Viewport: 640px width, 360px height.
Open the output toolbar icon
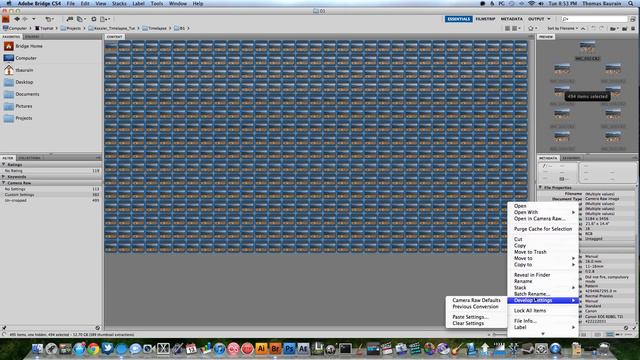104,19
